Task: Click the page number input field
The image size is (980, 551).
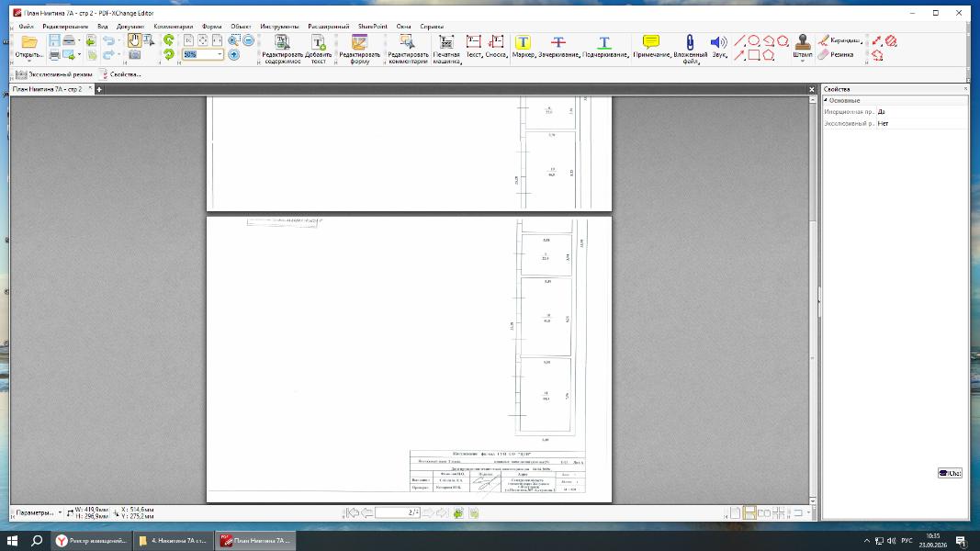Action: [x=397, y=513]
